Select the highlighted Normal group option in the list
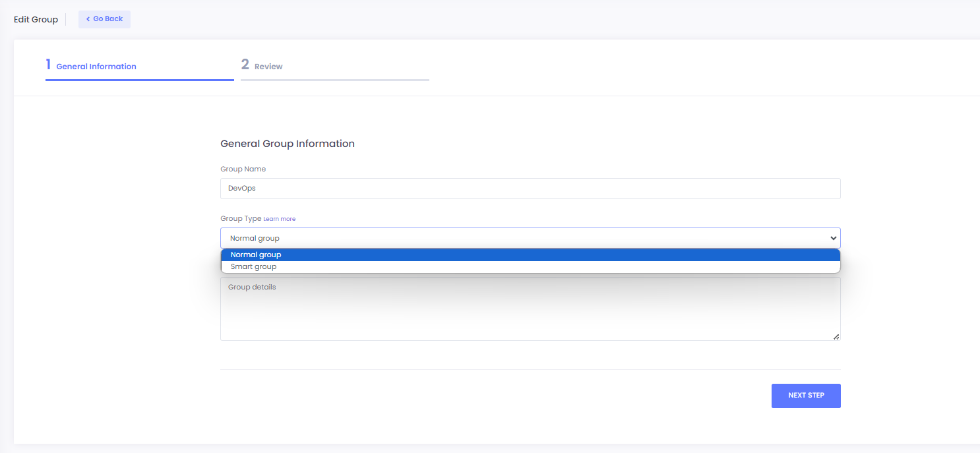The width and height of the screenshot is (980, 453). tap(256, 255)
